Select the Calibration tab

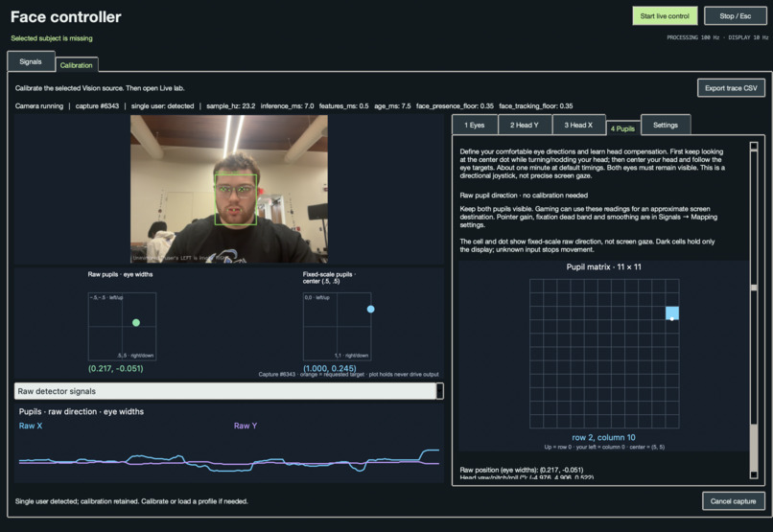tap(77, 65)
